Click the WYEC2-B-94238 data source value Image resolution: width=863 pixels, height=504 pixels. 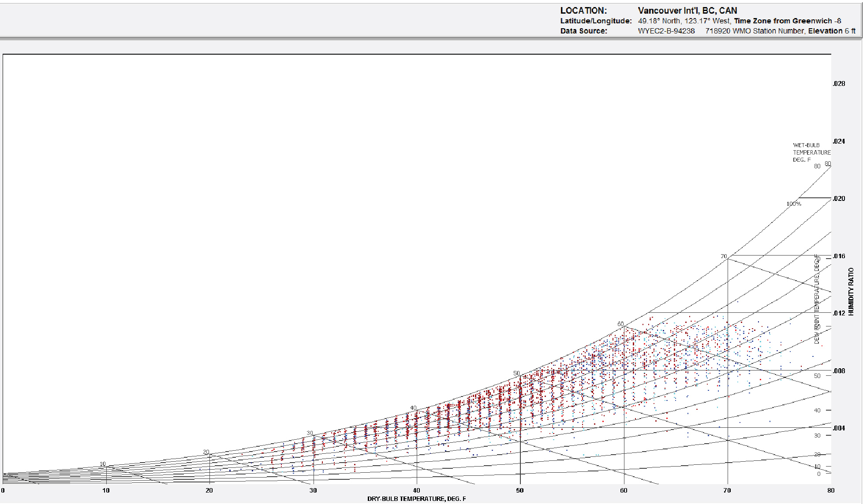click(x=666, y=31)
